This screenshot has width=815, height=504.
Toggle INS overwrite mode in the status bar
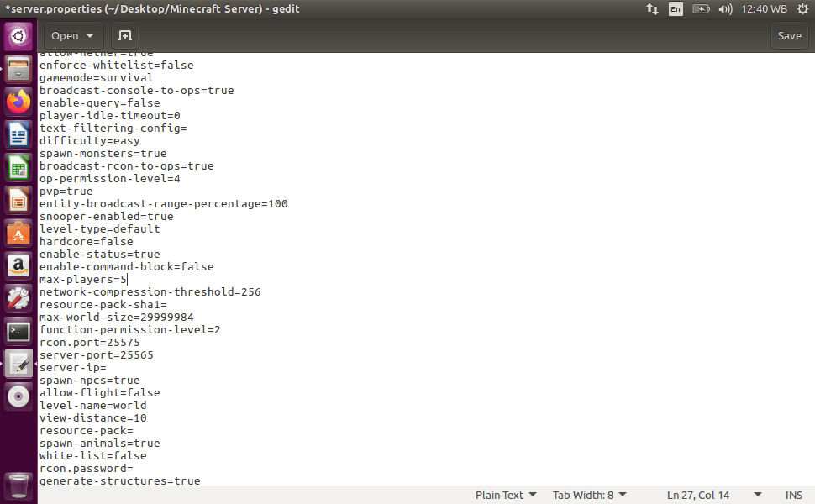793,495
